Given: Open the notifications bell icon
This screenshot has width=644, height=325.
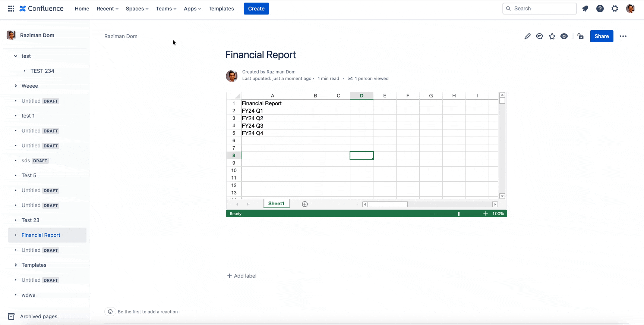Looking at the screenshot, I should pos(585,9).
